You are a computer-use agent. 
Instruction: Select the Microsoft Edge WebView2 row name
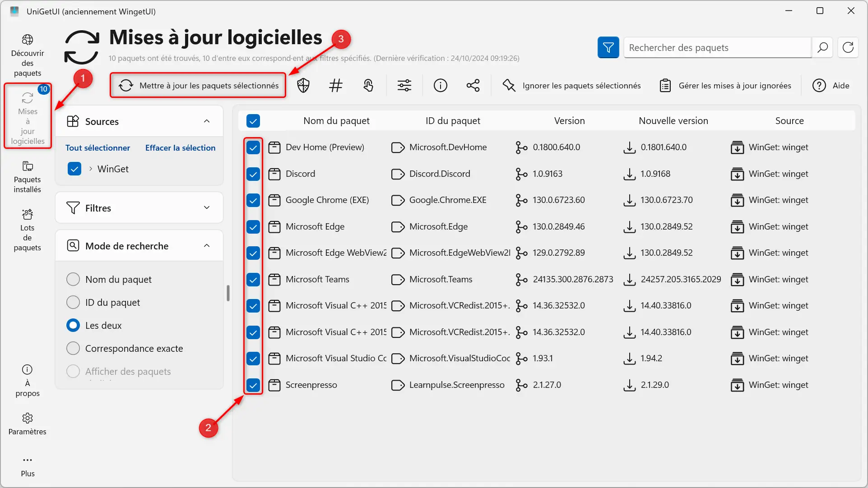pos(336,253)
